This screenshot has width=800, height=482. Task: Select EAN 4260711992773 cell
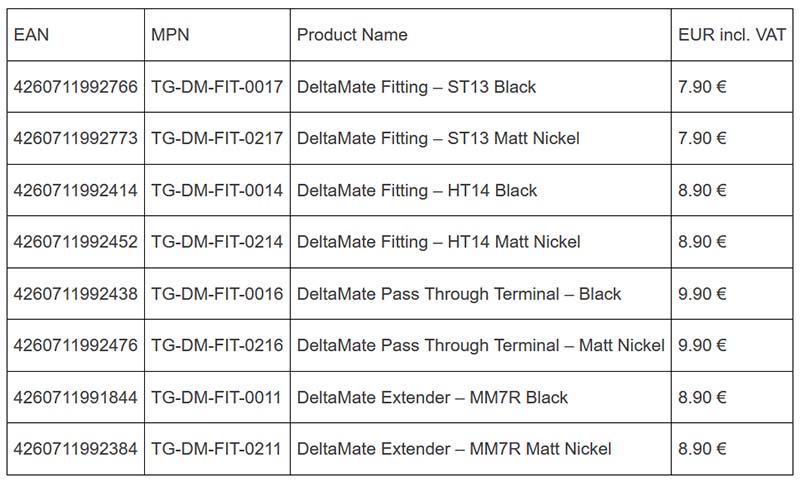tap(75, 138)
